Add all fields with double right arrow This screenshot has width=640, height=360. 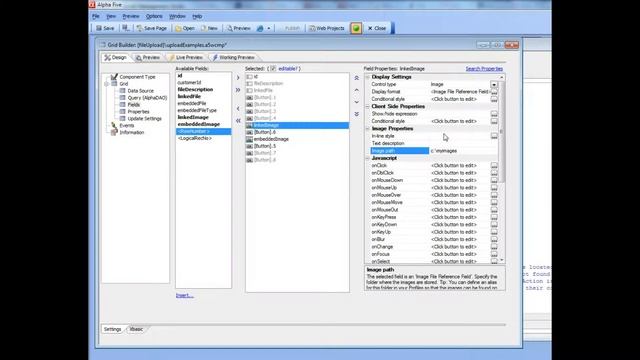(x=238, y=90)
